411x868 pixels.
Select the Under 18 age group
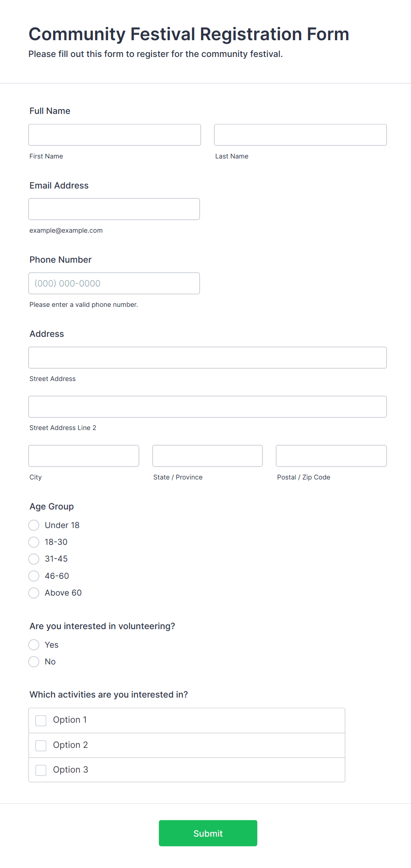point(34,525)
